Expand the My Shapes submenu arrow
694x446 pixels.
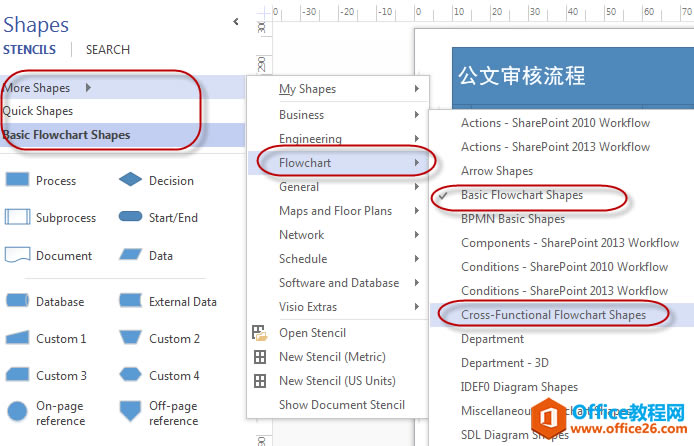pos(416,88)
